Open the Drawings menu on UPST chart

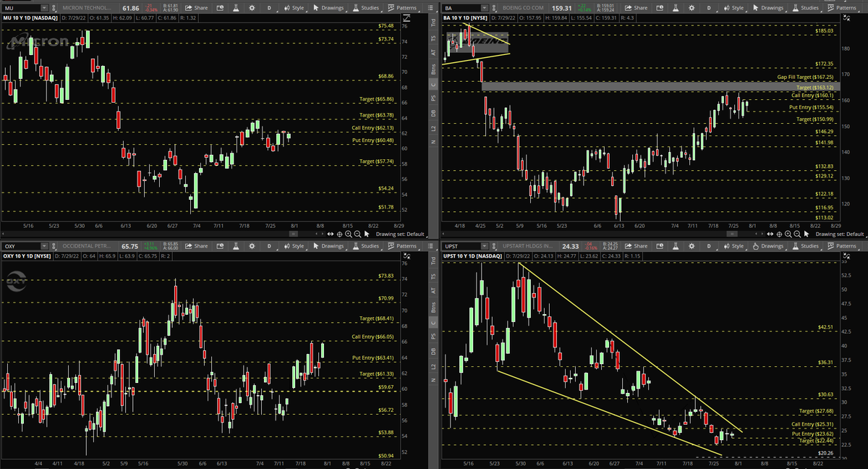(x=768, y=246)
